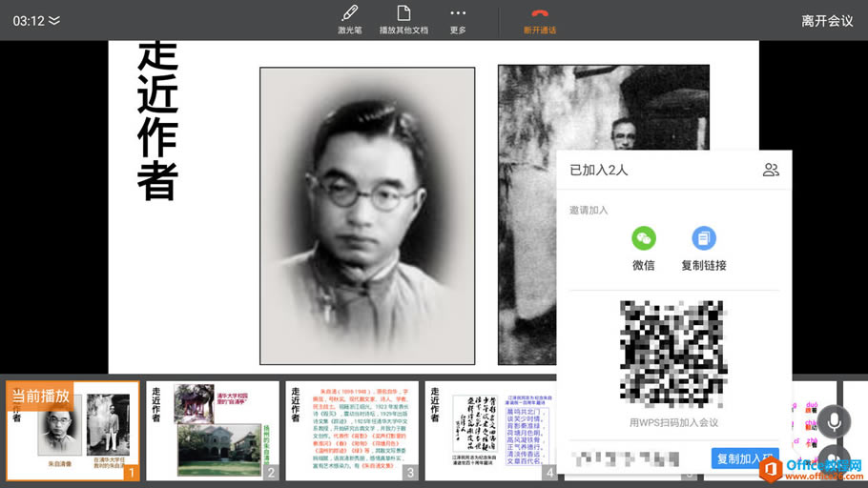This screenshot has height=488, width=868.
Task: Toggle the microphone button
Action: pos(834,421)
